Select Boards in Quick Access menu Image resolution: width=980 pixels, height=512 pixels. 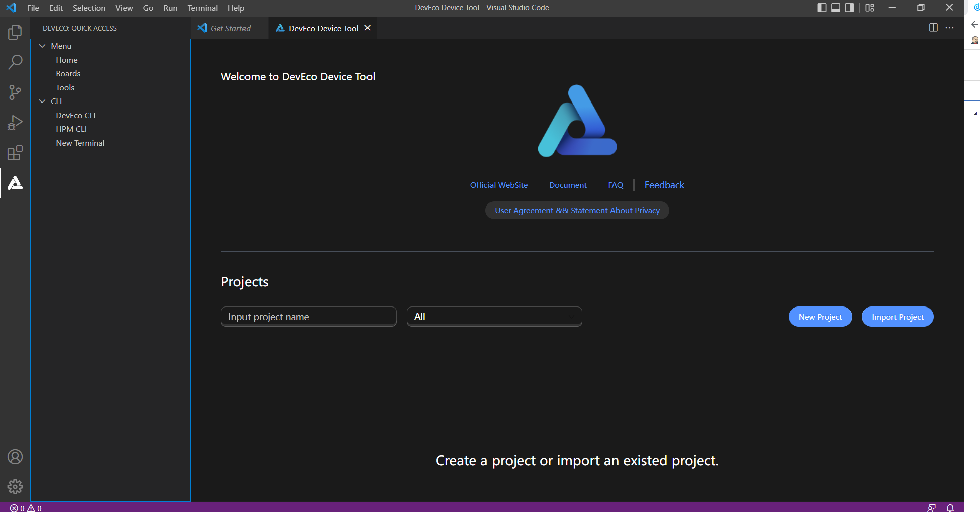click(x=68, y=73)
